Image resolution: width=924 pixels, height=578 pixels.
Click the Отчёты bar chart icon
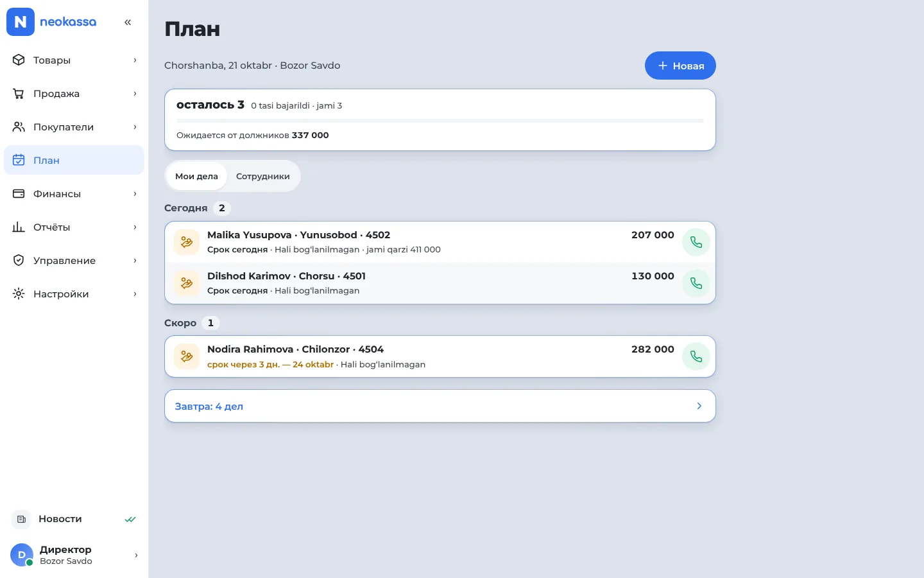click(x=19, y=227)
